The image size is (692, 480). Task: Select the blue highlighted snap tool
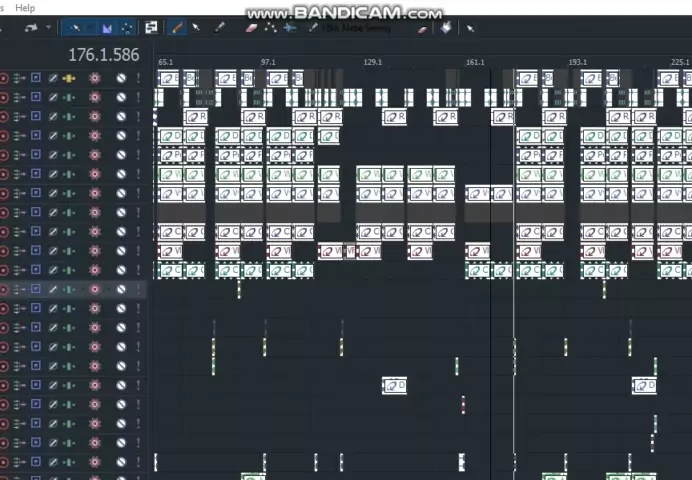coord(107,28)
